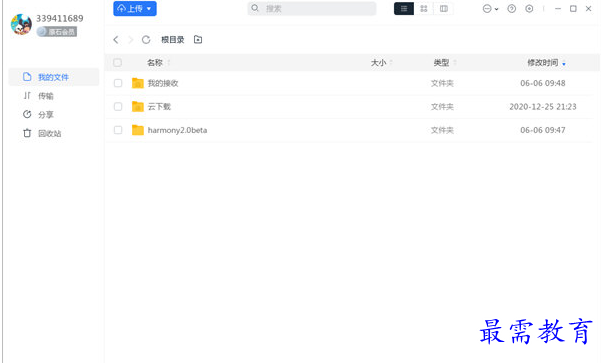Check the box for harmony2.0beta folder

click(118, 130)
